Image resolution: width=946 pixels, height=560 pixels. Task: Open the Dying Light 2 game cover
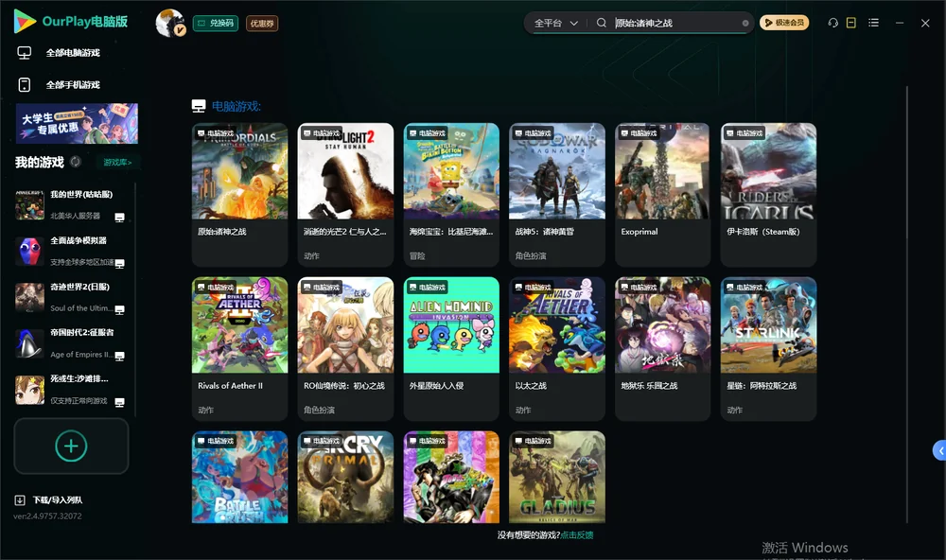[345, 171]
